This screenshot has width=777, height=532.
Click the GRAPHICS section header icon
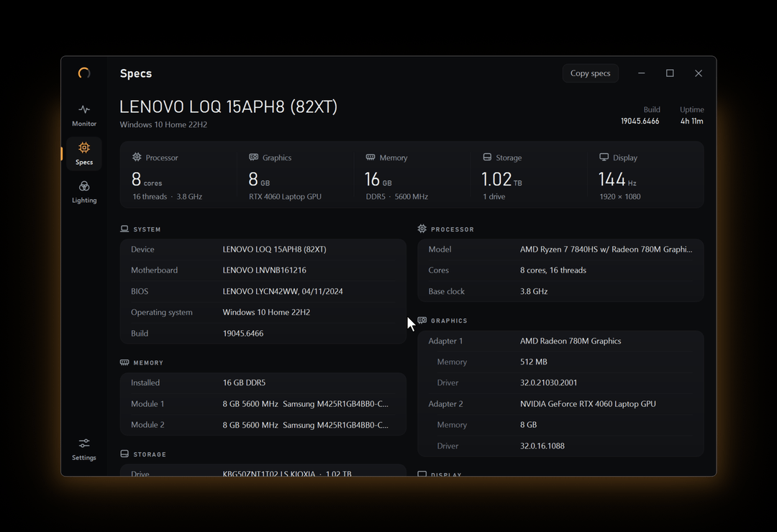click(422, 321)
